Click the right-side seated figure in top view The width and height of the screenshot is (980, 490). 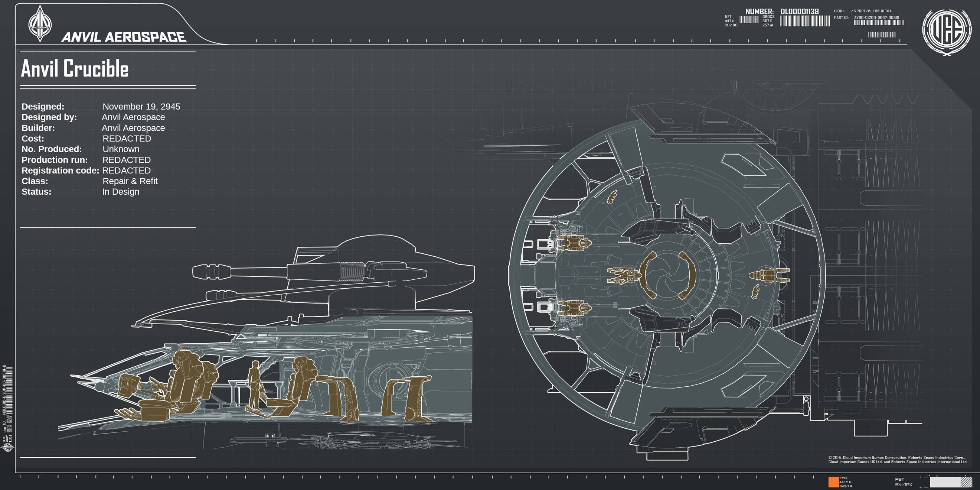tap(769, 275)
